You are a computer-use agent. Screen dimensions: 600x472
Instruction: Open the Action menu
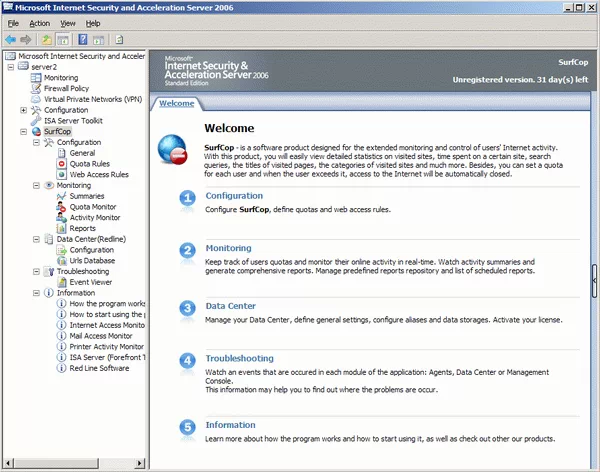click(x=39, y=23)
